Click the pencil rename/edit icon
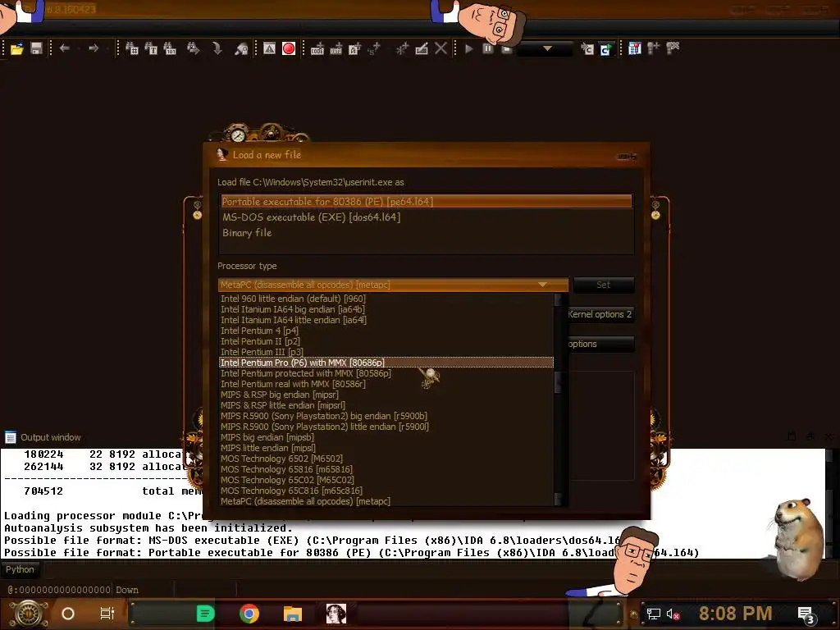The image size is (840, 630). coord(422,48)
